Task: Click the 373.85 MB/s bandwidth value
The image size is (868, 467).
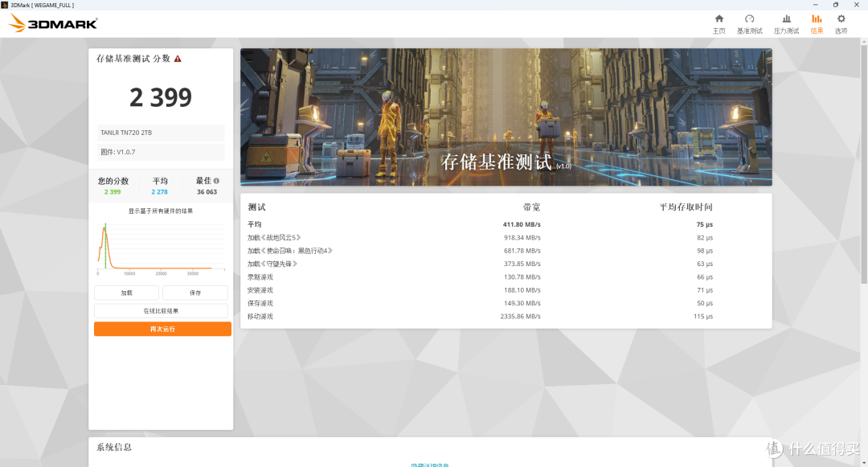Action: (x=522, y=264)
